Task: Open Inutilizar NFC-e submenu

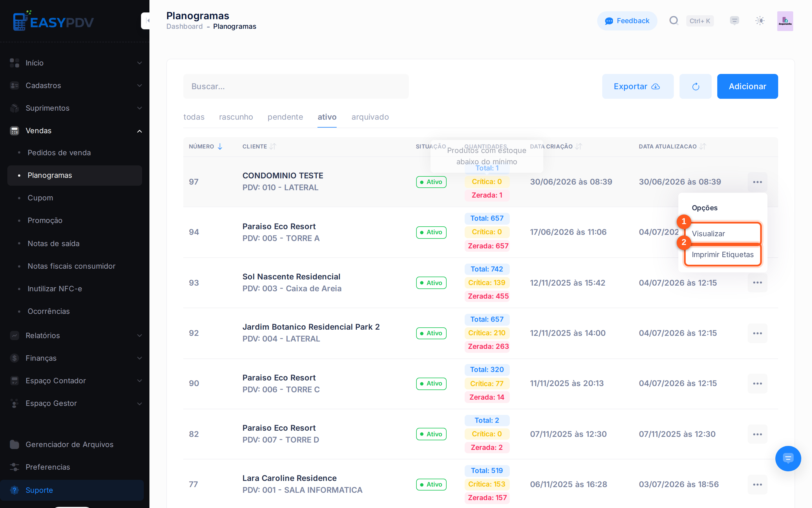Action: tap(74, 289)
